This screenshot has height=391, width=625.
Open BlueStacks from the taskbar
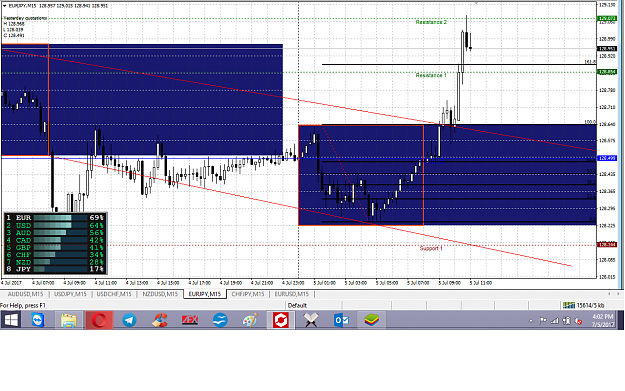[x=371, y=320]
